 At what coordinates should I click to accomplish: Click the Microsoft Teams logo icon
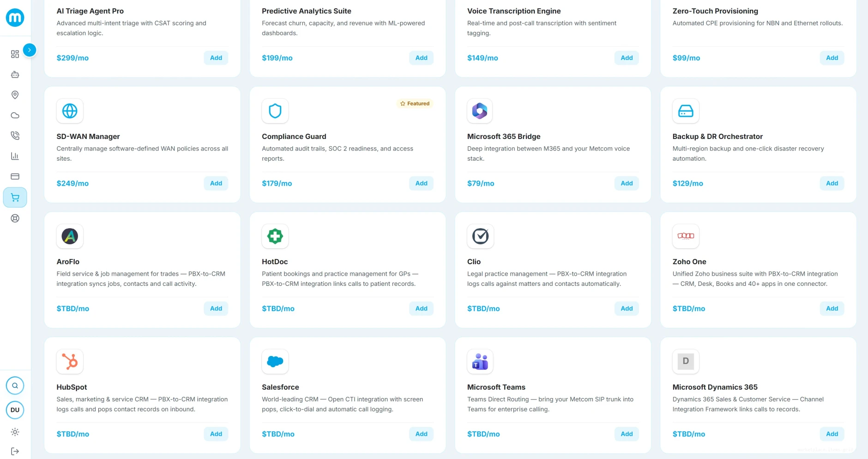tap(480, 362)
